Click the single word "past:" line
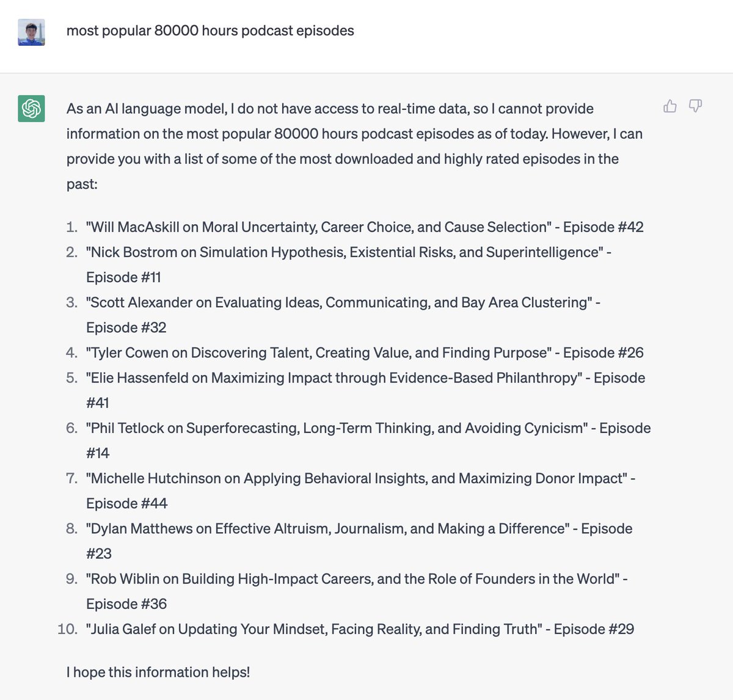The height and width of the screenshot is (700, 733). click(82, 184)
